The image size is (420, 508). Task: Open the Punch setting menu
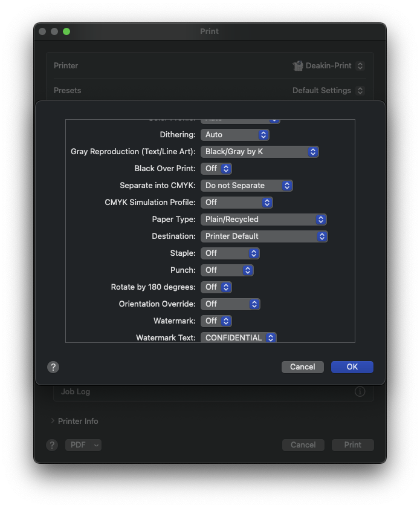tap(227, 270)
